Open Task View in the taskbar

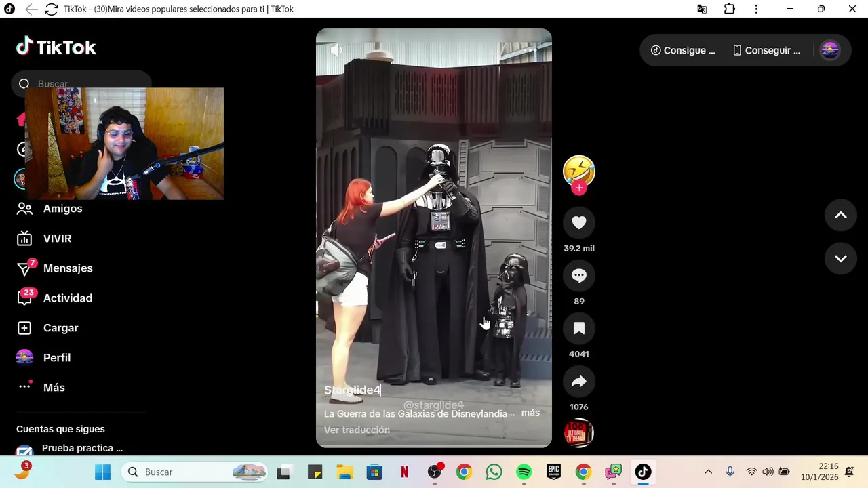click(x=283, y=472)
